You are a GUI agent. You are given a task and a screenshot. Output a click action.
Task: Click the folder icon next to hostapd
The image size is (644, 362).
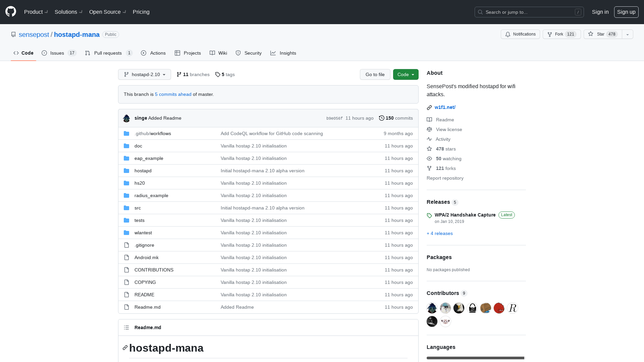point(126,171)
